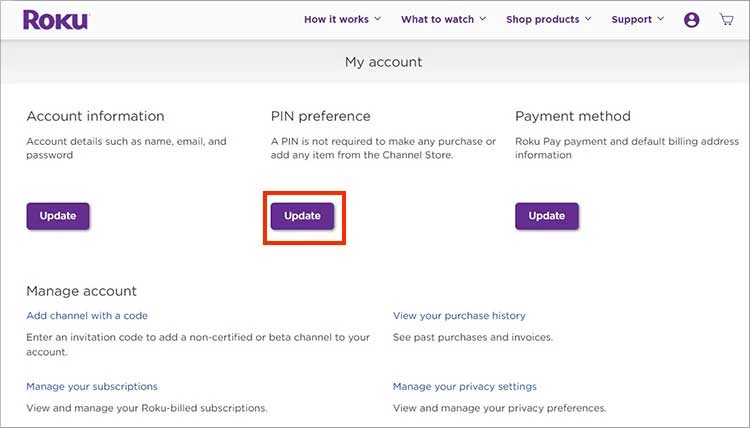Open View your purchase history link

tap(459, 316)
